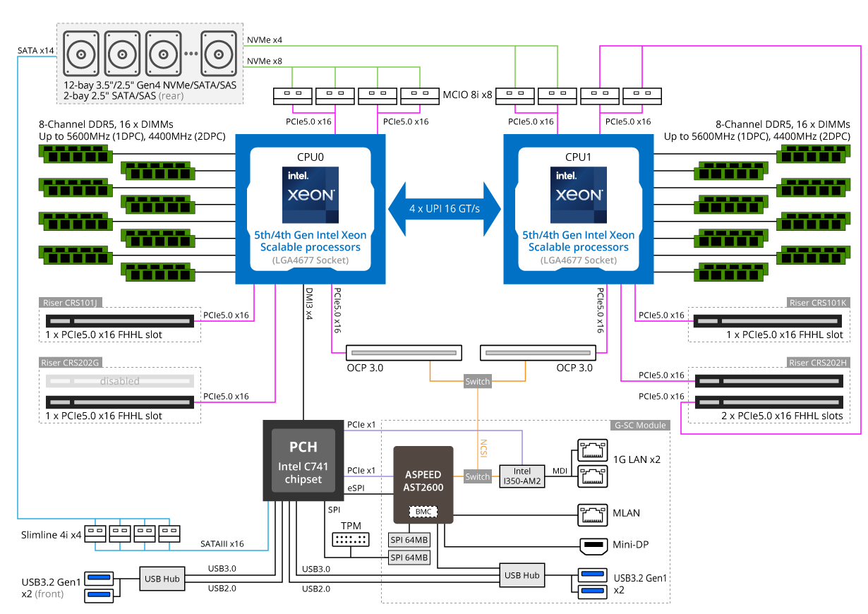This screenshot has height=614, width=868.
Task: Click the disabled slot in Riser CRS202G
Action: [120, 381]
